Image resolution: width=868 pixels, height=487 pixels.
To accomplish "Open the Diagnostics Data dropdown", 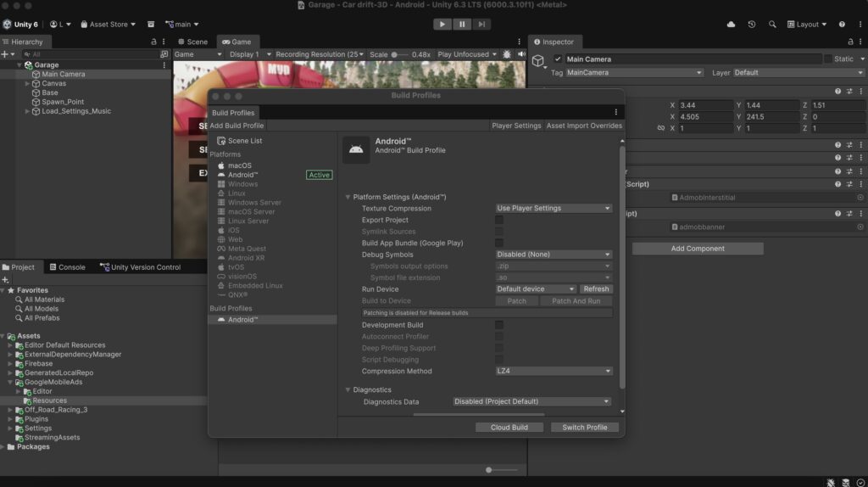I will point(531,401).
